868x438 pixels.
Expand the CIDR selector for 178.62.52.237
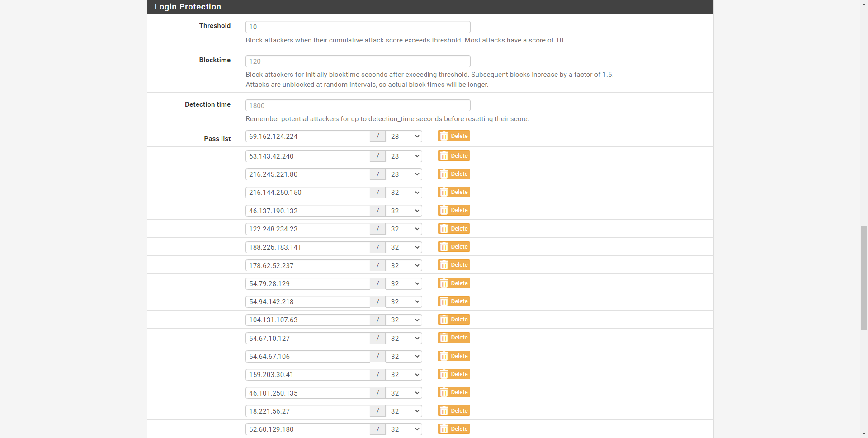[x=404, y=266]
